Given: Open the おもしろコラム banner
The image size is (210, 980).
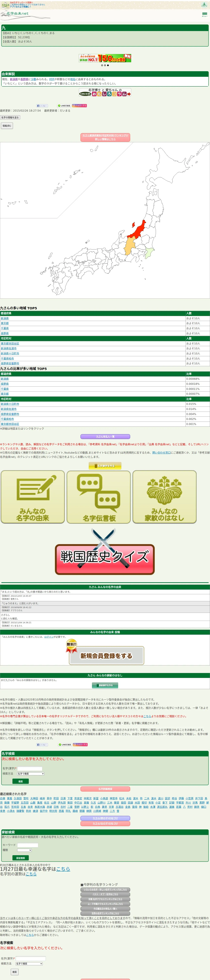Looking at the screenshot, I should [x=105, y=92].
